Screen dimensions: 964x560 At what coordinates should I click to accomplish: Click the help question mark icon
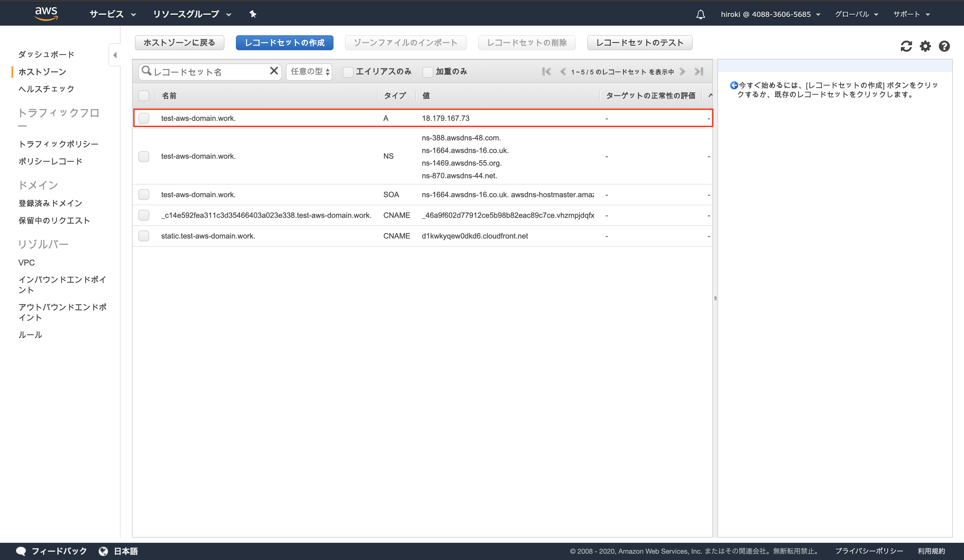pyautogui.click(x=944, y=46)
